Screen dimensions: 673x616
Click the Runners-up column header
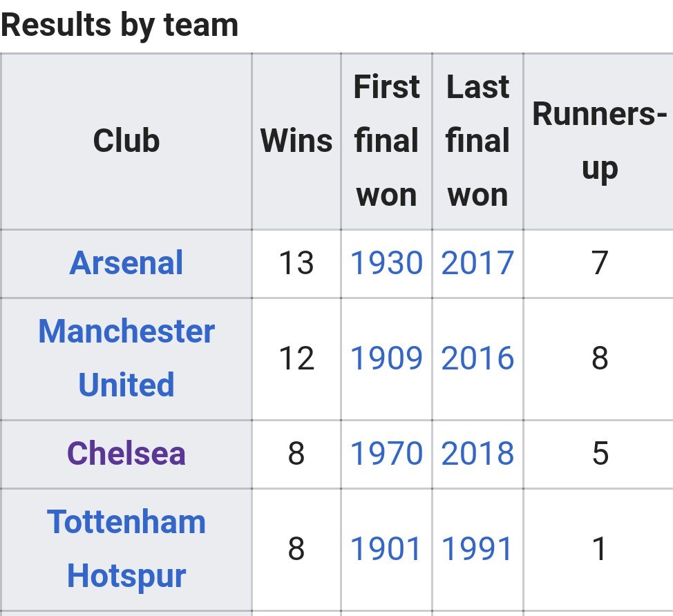coord(600,142)
